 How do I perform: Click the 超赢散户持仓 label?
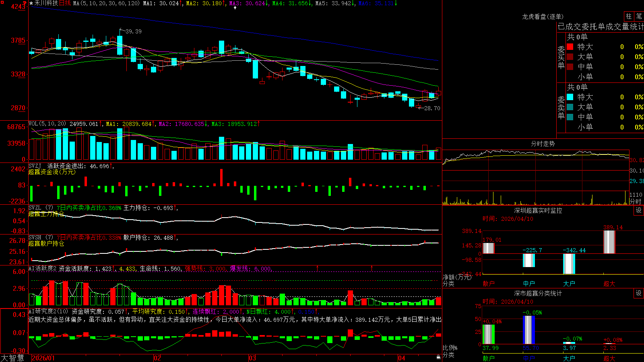click(46, 243)
